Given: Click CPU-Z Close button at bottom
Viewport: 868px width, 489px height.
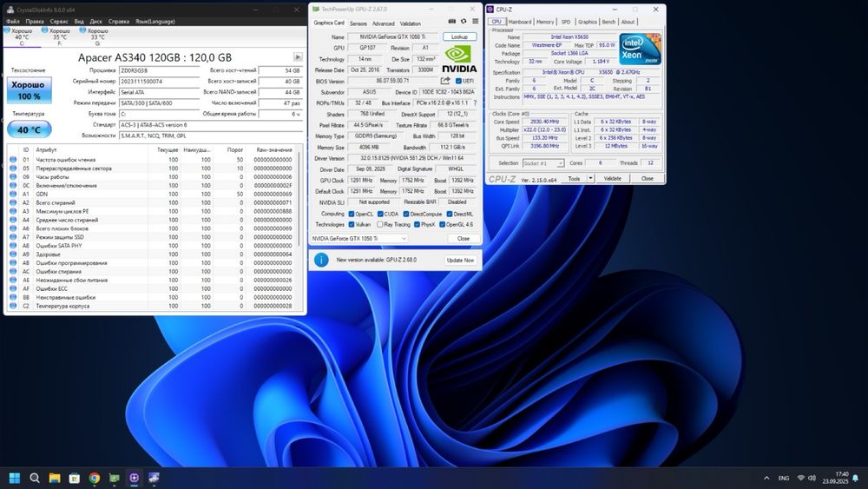Looking at the screenshot, I should coord(648,178).
